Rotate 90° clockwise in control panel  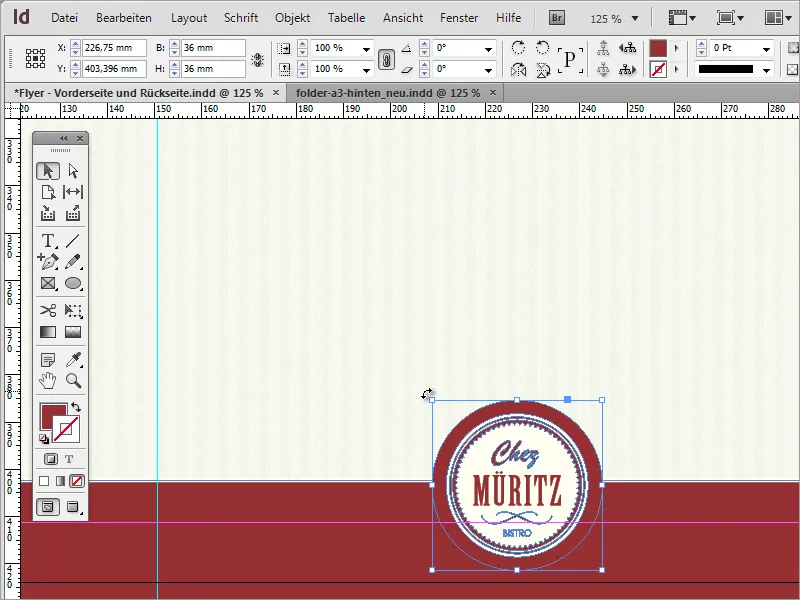coord(518,48)
